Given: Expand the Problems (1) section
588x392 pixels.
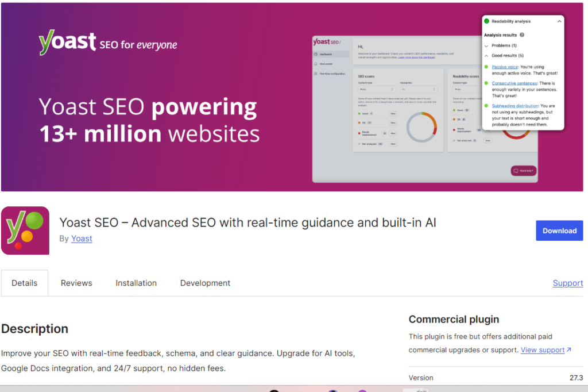Looking at the screenshot, I should point(486,45).
